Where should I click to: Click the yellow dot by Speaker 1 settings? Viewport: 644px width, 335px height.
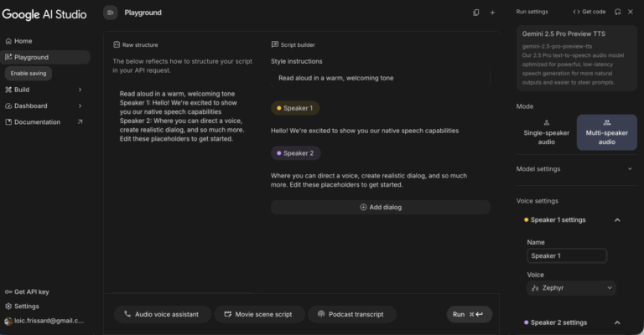pos(526,220)
